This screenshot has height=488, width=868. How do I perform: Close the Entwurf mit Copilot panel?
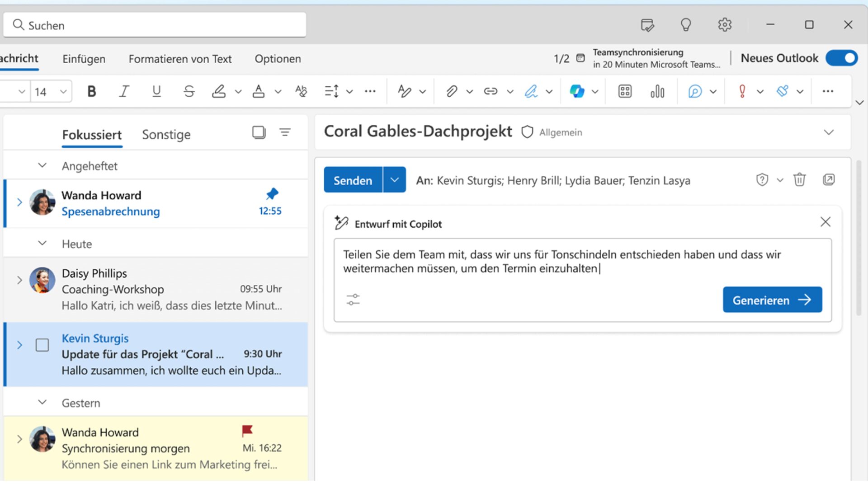pyautogui.click(x=826, y=222)
